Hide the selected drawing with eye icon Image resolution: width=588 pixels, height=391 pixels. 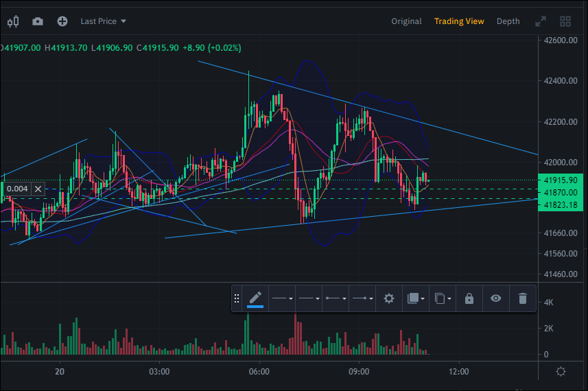pyautogui.click(x=496, y=298)
